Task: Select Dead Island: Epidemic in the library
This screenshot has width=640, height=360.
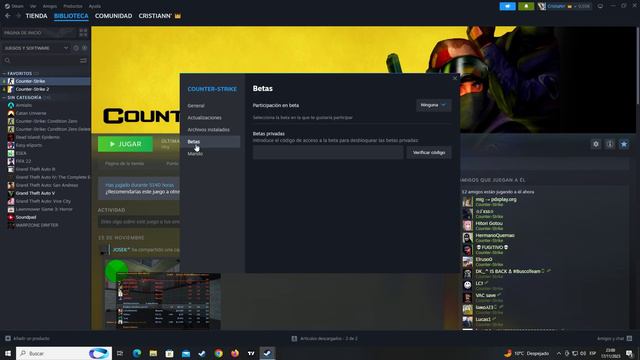Action: (x=38, y=137)
